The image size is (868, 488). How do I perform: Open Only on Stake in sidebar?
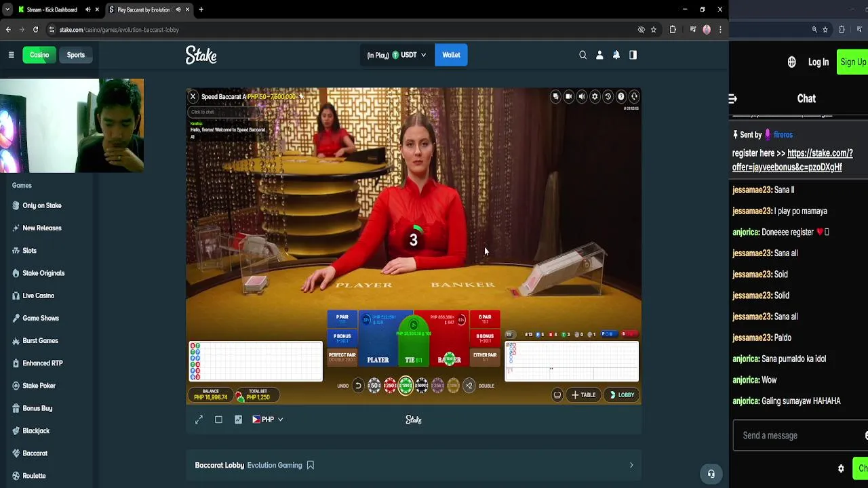[x=42, y=205]
